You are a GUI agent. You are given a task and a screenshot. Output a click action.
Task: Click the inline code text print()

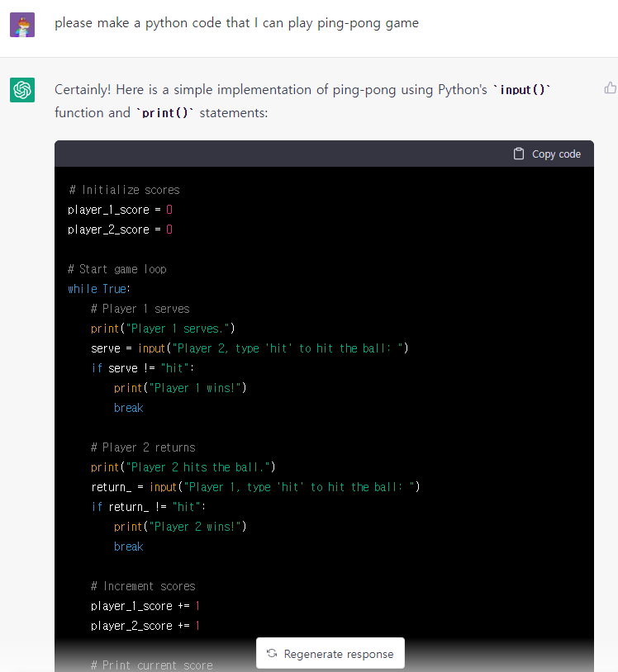(165, 113)
